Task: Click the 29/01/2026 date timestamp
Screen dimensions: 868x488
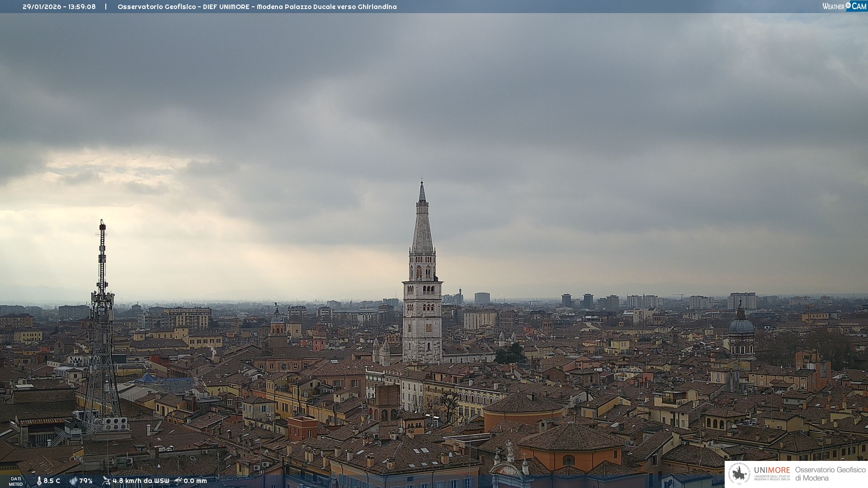Action: tap(42, 7)
